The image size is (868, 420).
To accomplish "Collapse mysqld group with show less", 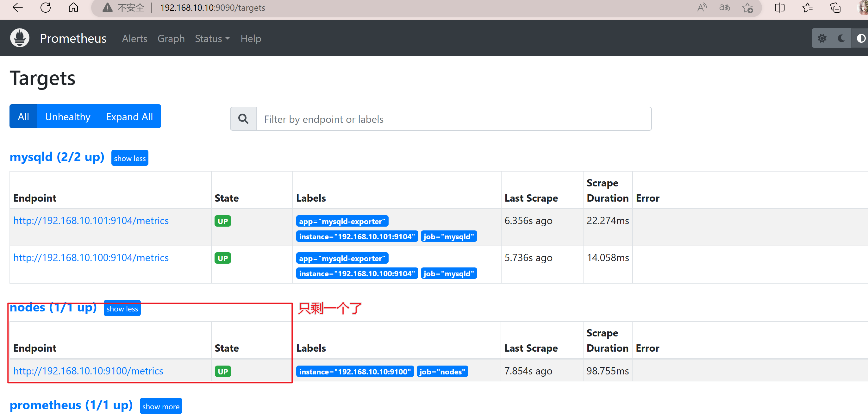I will tap(130, 158).
